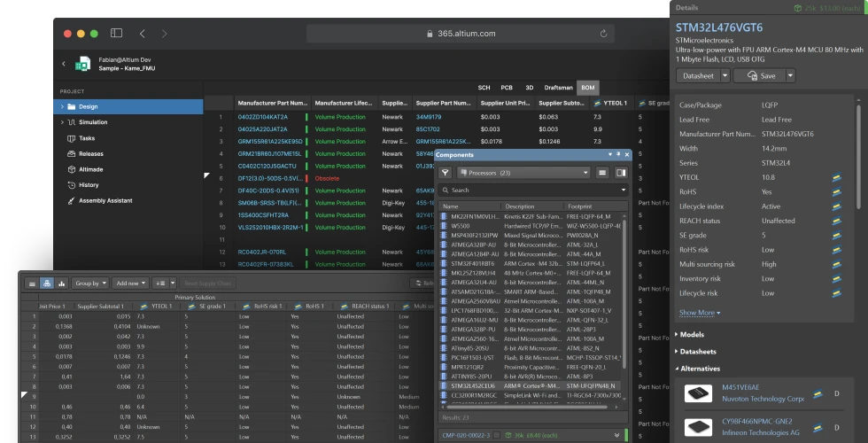The image size is (868, 443).
Task: Open the History sidebar item
Action: coord(89,185)
